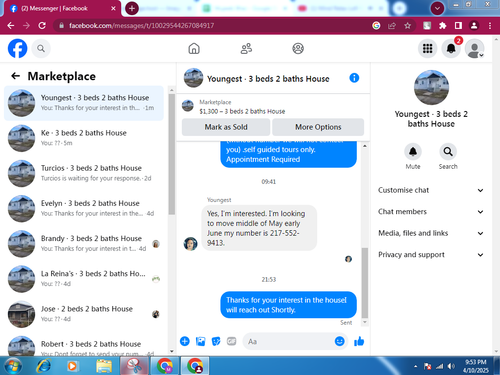Screen dimensions: 500x375
Task: Open a new browser tab
Action: (132, 8)
